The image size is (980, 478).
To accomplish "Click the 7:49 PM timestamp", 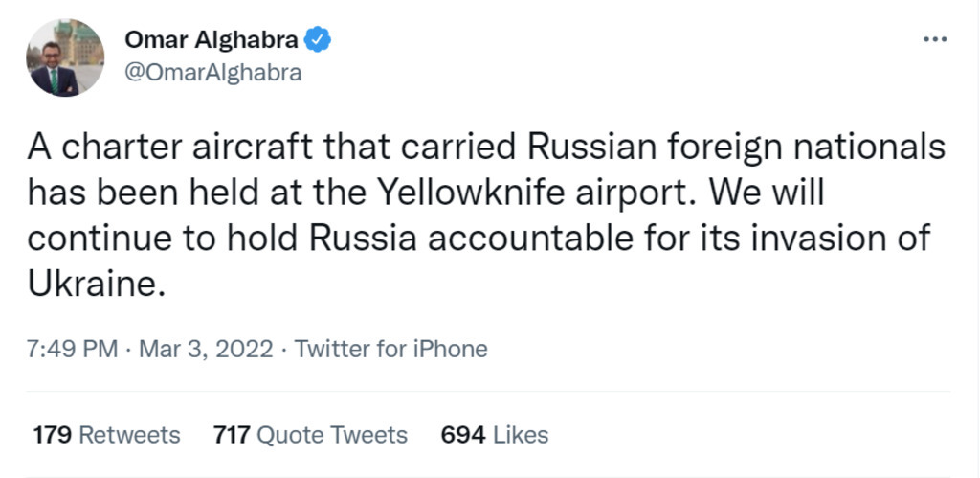I will (x=73, y=349).
